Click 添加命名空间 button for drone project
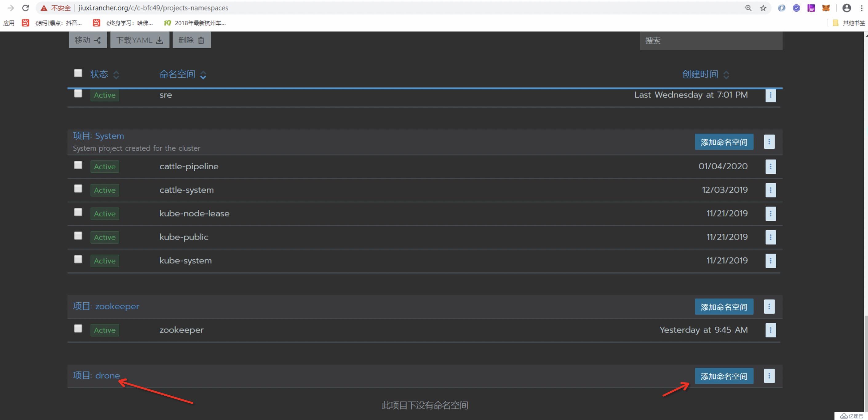 724,376
